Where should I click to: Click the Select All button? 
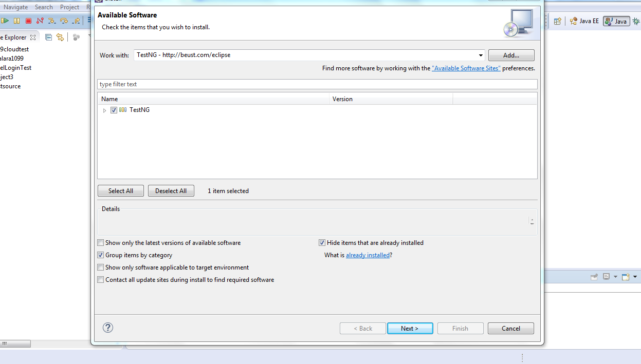click(x=121, y=191)
